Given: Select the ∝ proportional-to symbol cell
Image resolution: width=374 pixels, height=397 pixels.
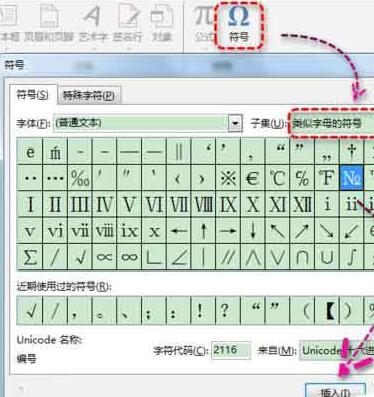Looking at the screenshot, I should point(105,257).
